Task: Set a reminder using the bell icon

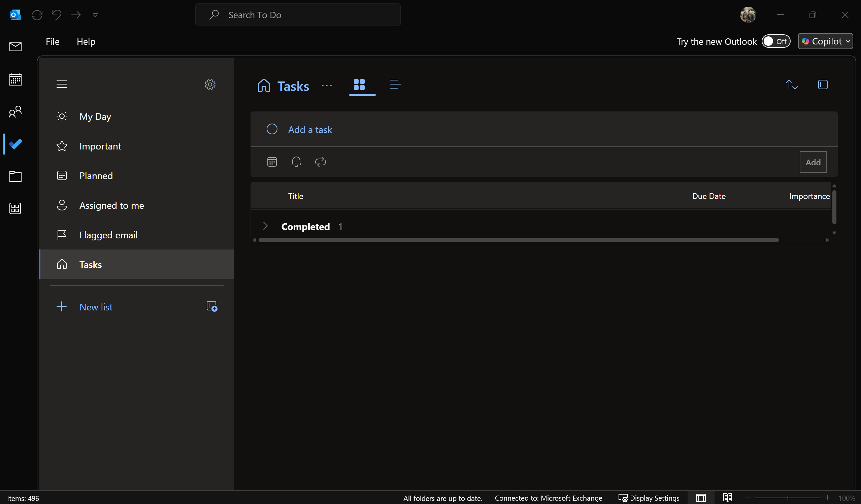Action: click(296, 162)
